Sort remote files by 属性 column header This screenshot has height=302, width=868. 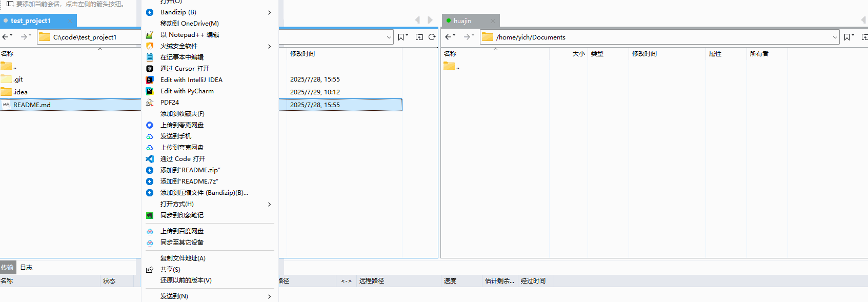[x=715, y=54]
